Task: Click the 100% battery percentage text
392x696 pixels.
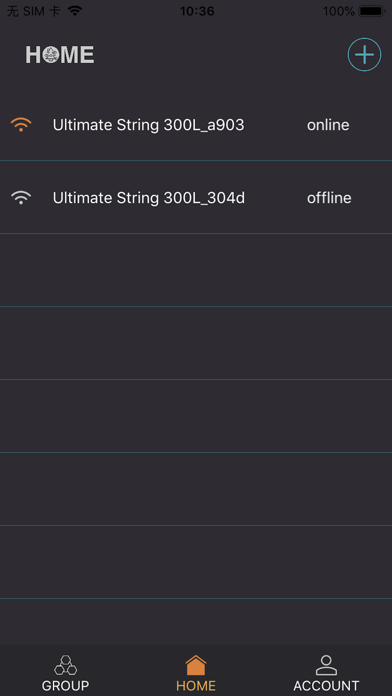Action: click(339, 11)
